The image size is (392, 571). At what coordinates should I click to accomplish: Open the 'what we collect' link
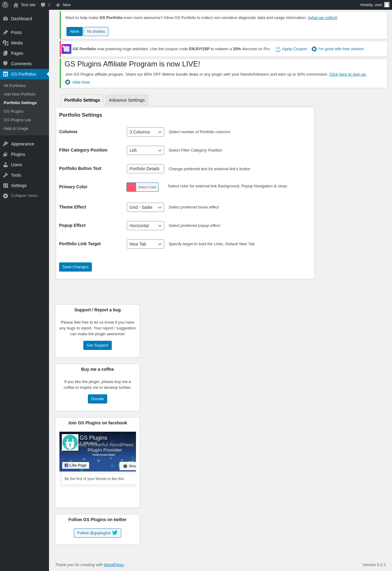tap(322, 18)
